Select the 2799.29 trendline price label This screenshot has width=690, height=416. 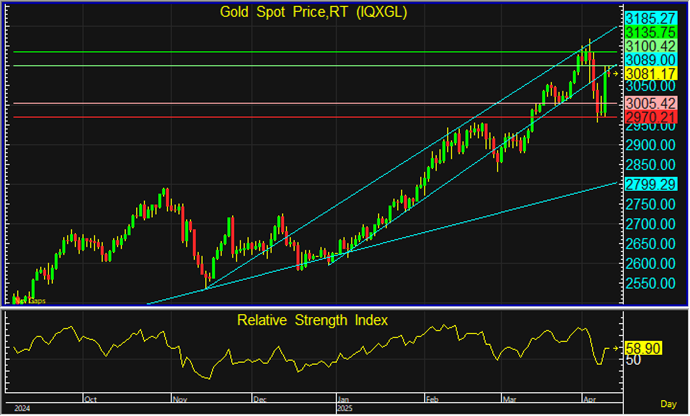pos(650,184)
